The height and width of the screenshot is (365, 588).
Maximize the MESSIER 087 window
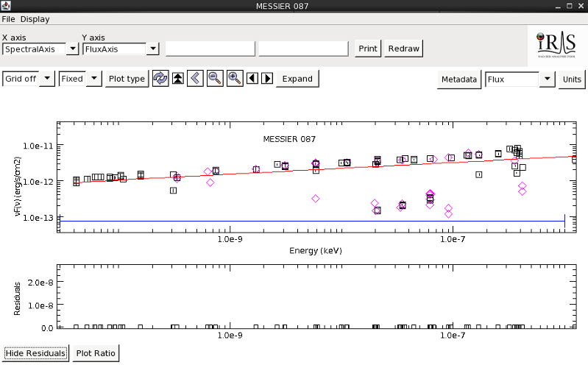pos(570,6)
